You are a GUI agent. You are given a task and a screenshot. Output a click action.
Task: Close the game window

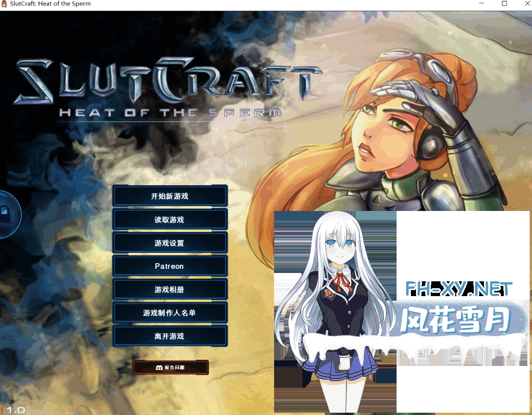(x=527, y=3)
